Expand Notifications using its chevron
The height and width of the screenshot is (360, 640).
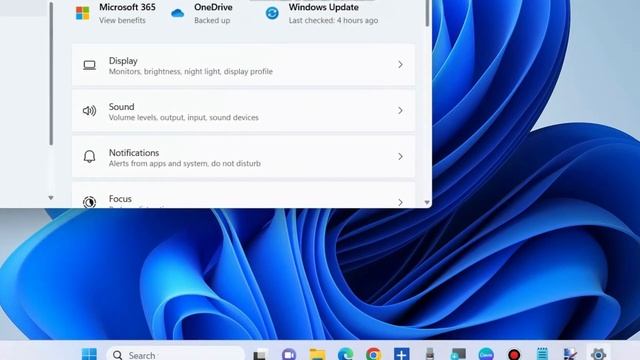pos(400,157)
